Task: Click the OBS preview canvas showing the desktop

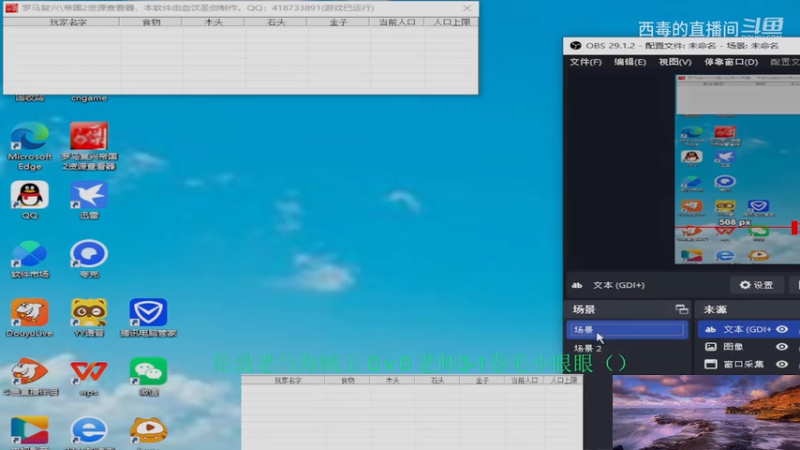Action: 737,169
